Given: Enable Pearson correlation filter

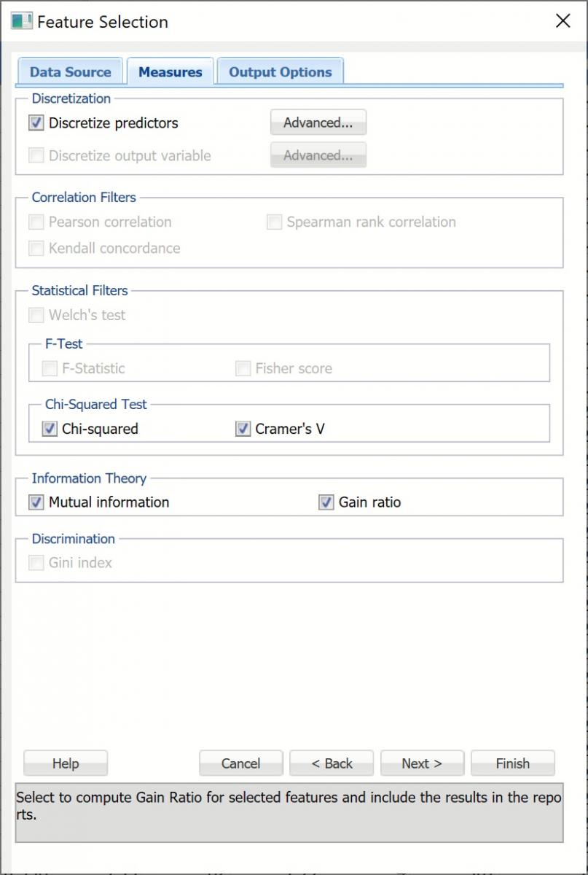Looking at the screenshot, I should tap(36, 222).
